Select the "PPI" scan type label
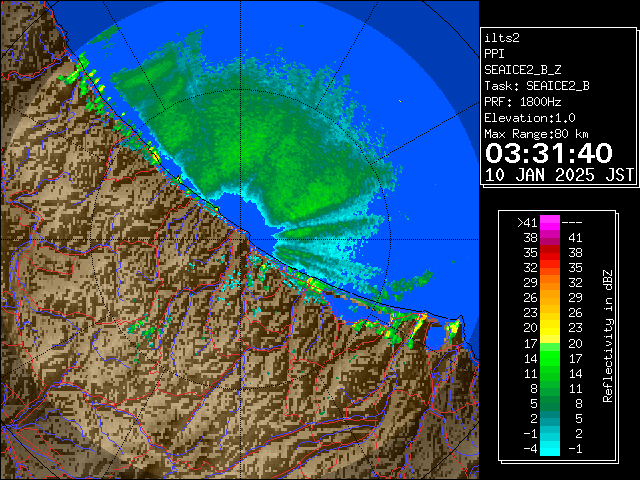640x480 pixels. (494, 54)
